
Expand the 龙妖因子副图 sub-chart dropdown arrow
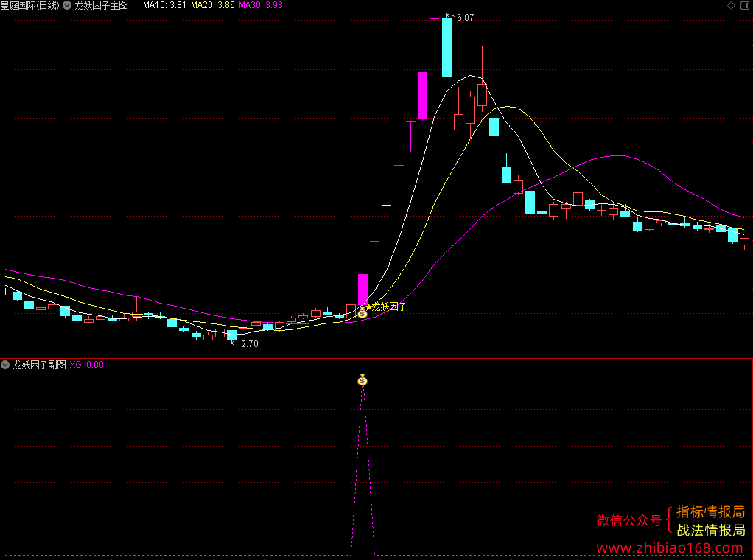coord(5,365)
